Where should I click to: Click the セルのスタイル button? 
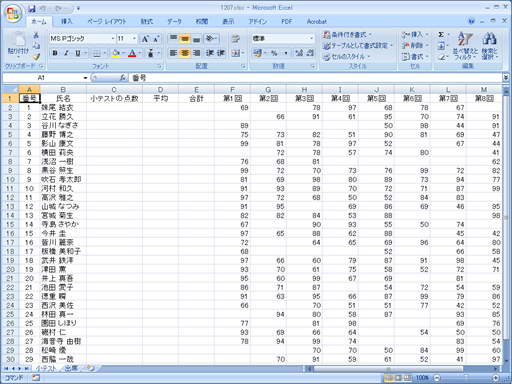347,57
